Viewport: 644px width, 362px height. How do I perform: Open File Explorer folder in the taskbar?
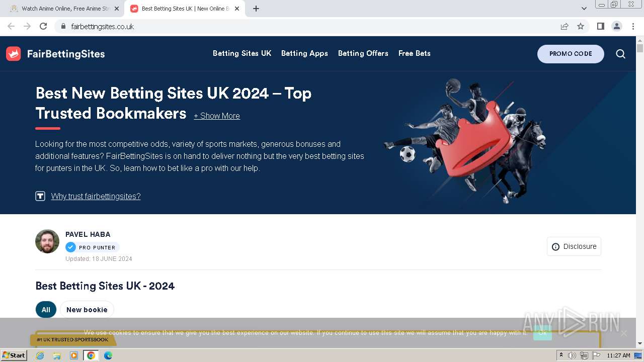pyautogui.click(x=57, y=355)
